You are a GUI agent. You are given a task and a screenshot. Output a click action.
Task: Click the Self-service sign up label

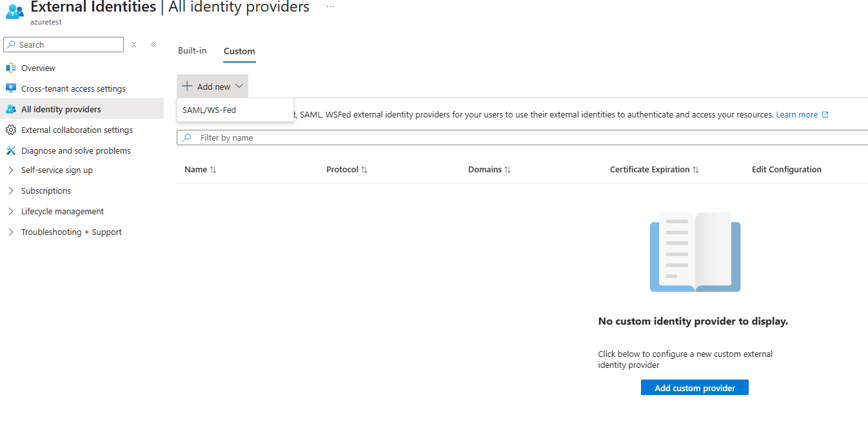[x=57, y=170]
